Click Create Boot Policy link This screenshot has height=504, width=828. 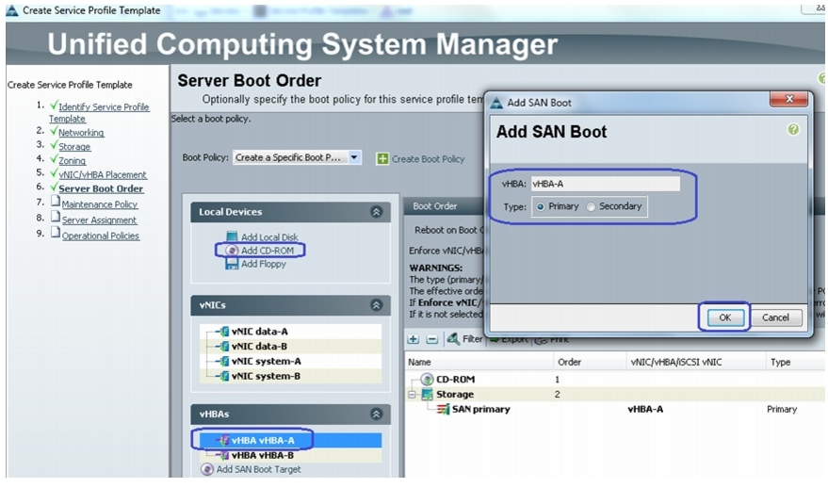[428, 159]
